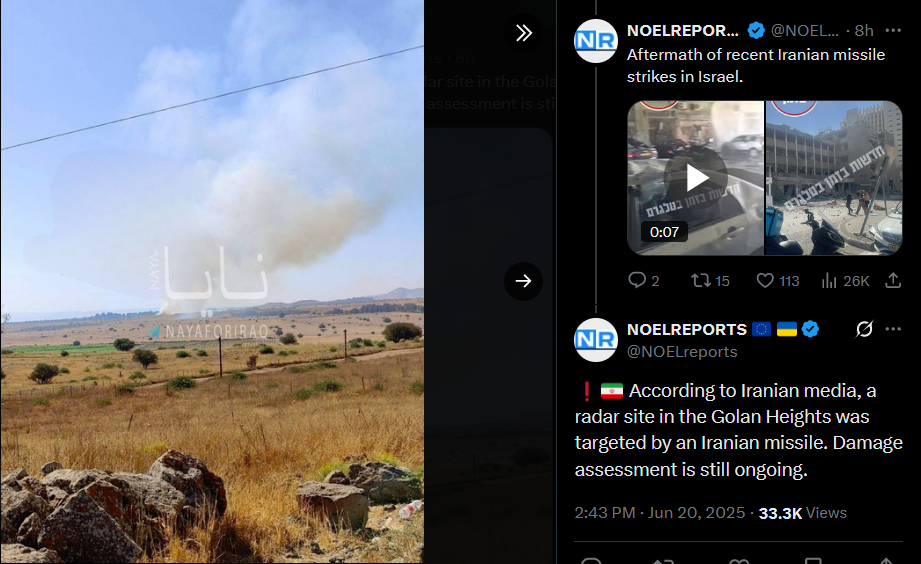This screenshot has width=921, height=564.
Task: Go to next image with arrow button
Action: tap(523, 281)
